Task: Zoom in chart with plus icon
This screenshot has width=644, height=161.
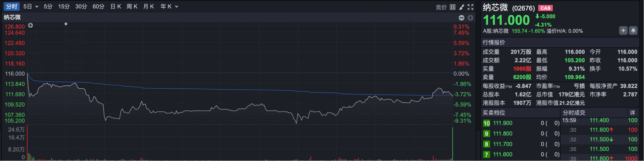Action: [x=470, y=18]
